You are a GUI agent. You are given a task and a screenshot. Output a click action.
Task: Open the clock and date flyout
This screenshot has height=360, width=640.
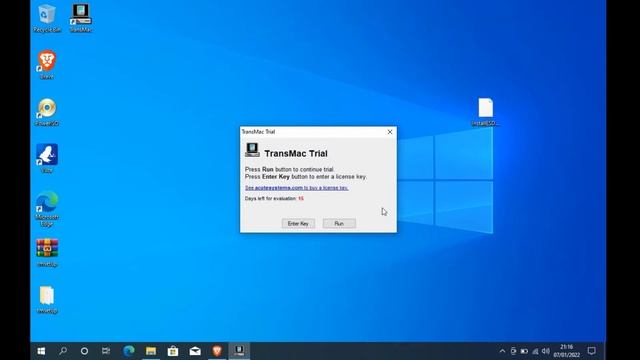pyautogui.click(x=567, y=351)
